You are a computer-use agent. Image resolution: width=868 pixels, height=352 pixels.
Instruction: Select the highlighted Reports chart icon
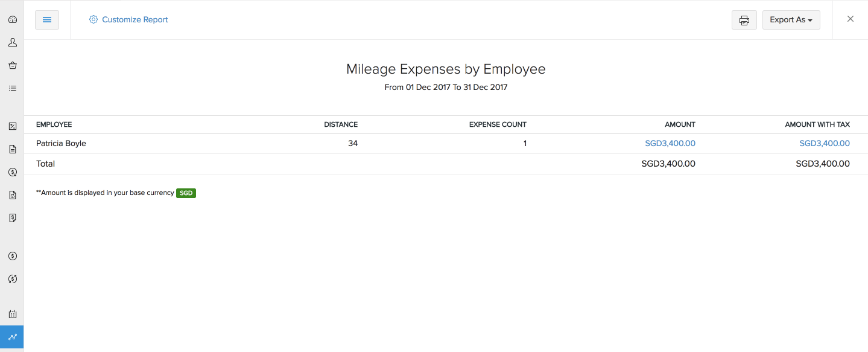point(12,337)
